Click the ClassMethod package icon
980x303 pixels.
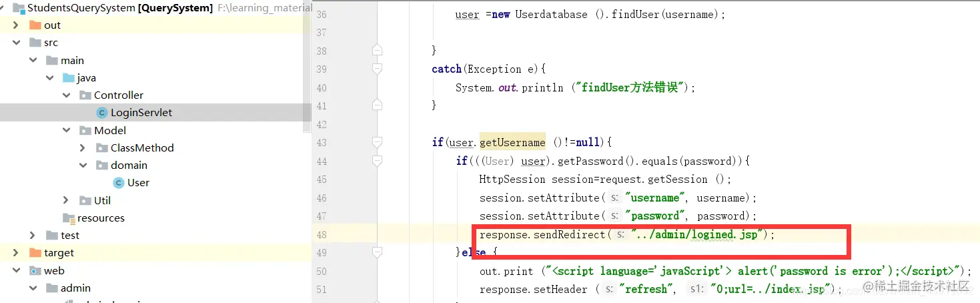[x=102, y=148]
